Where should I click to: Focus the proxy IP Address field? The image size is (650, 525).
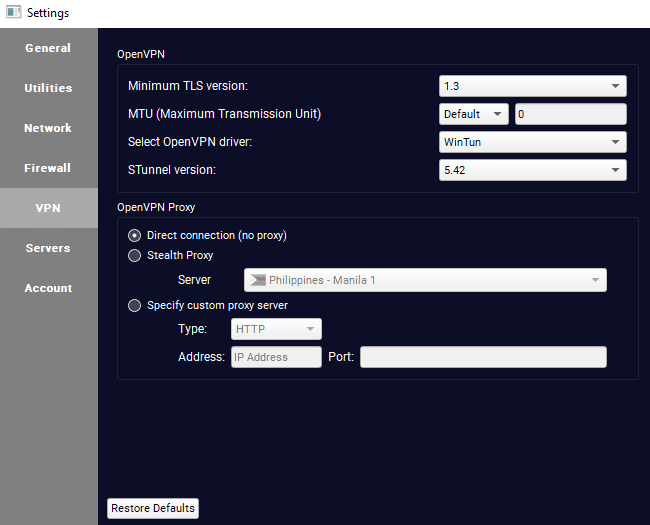click(x=276, y=357)
